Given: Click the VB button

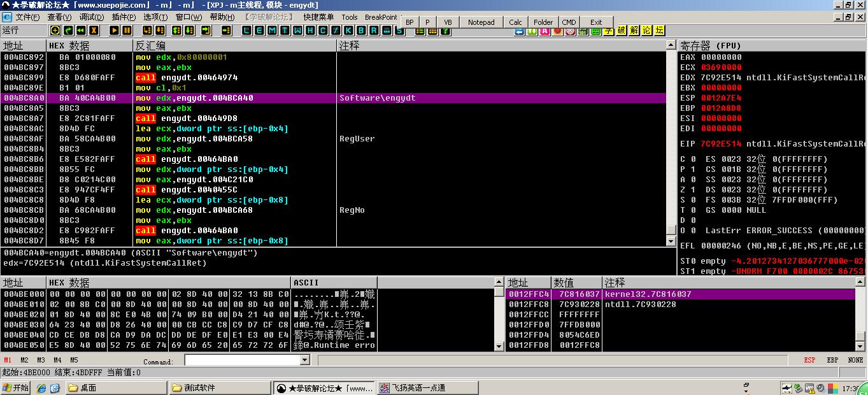Looking at the screenshot, I should pyautogui.click(x=448, y=22).
